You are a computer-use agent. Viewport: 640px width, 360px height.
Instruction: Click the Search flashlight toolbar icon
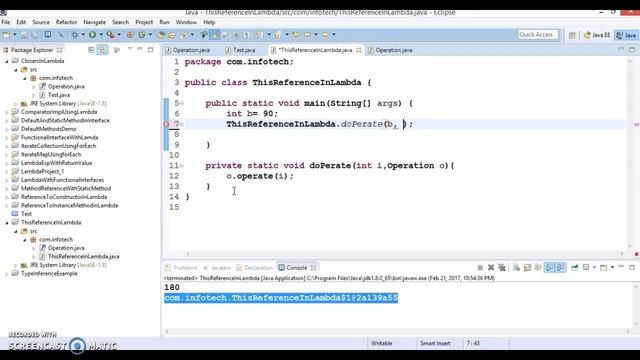tap(183, 35)
